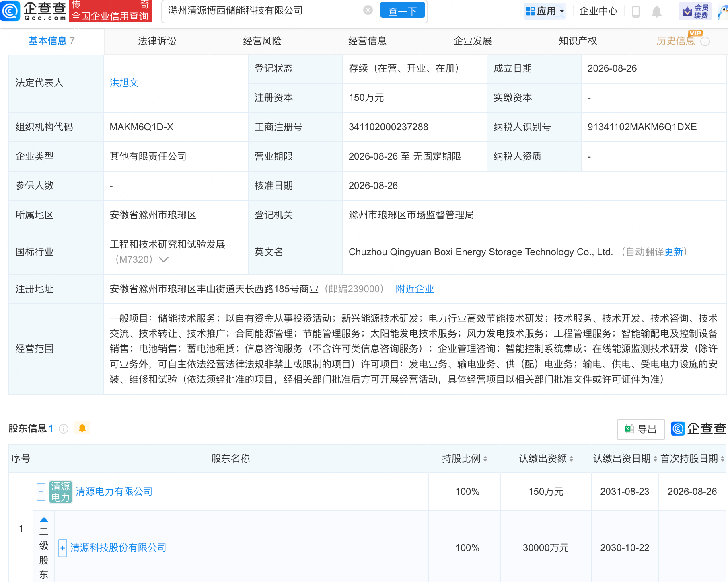
Task: Click the VIP membership renewal crown icon
Action: (x=695, y=11)
